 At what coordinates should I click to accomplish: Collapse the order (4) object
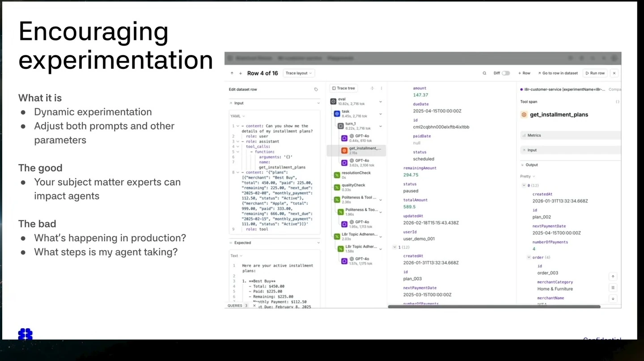pos(529,258)
